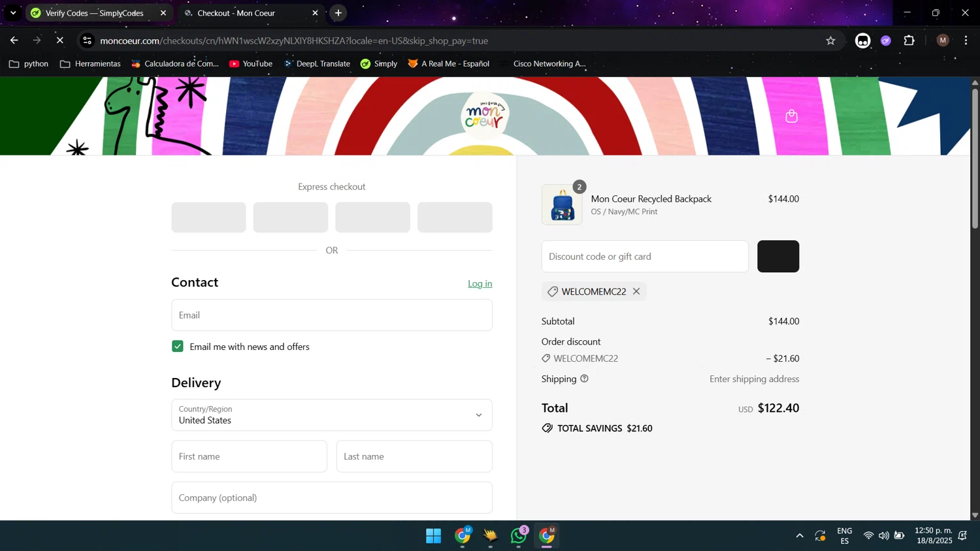Bookmark this page with the star icon
Image resolution: width=980 pixels, height=551 pixels.
(x=830, y=40)
